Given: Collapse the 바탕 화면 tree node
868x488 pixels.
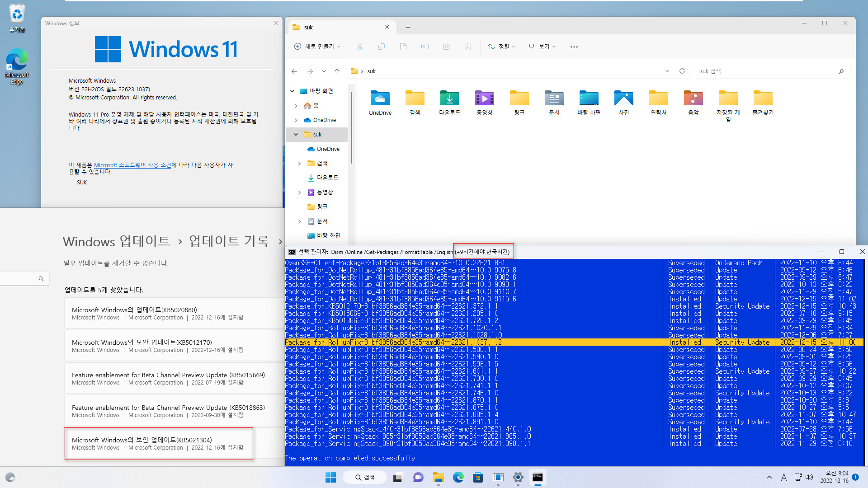Looking at the screenshot, I should pyautogui.click(x=292, y=91).
